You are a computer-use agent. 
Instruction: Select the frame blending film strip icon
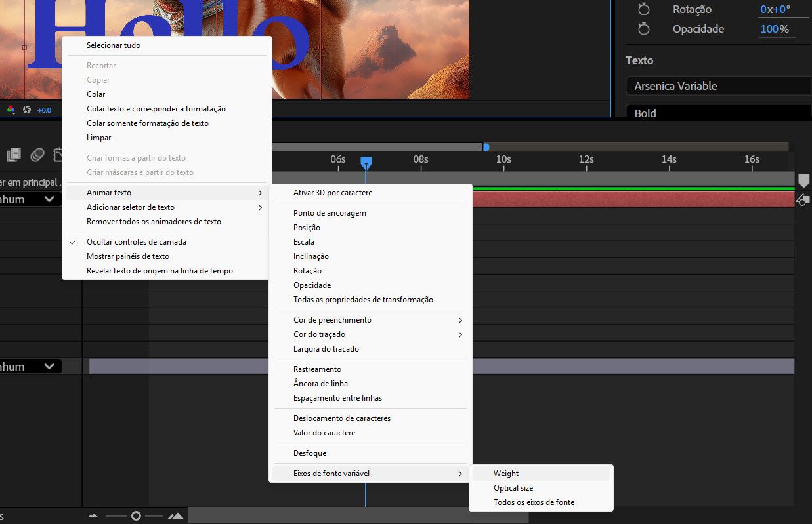14,154
